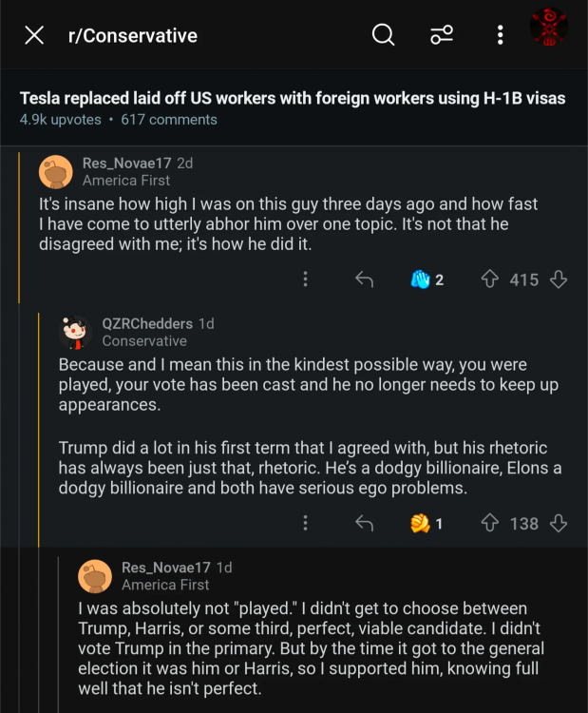Open more options on QZRChedders' comment
The height and width of the screenshot is (713, 588).
(305, 523)
